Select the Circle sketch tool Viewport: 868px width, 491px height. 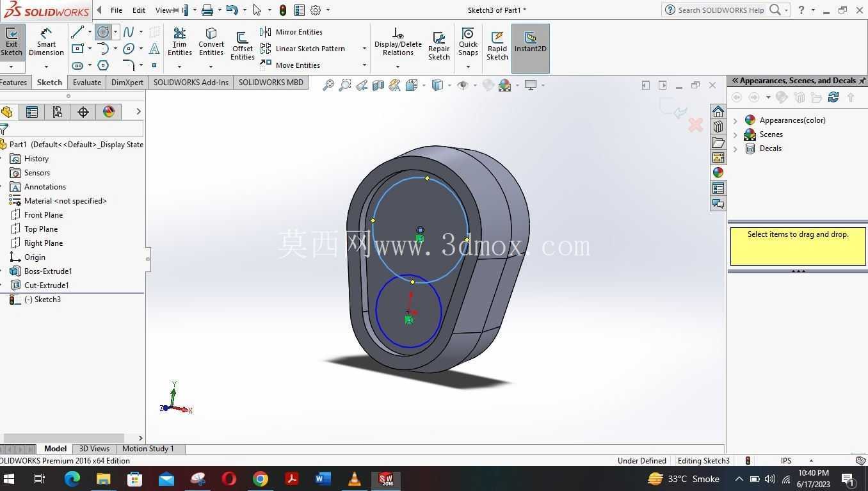103,31
